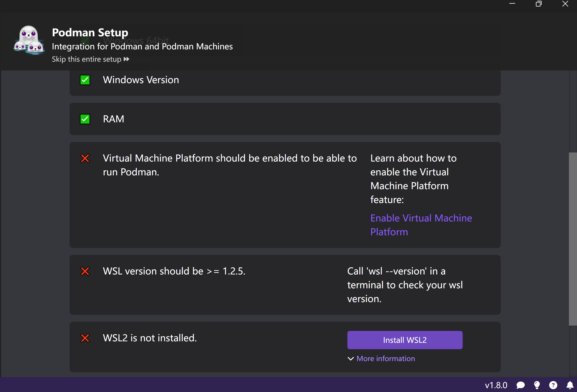Click the green Windows Version checkmark
The height and width of the screenshot is (392, 577).
click(x=85, y=80)
